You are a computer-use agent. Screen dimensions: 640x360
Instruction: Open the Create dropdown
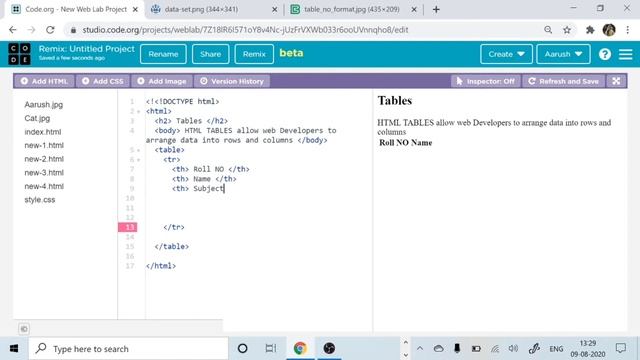pos(506,54)
